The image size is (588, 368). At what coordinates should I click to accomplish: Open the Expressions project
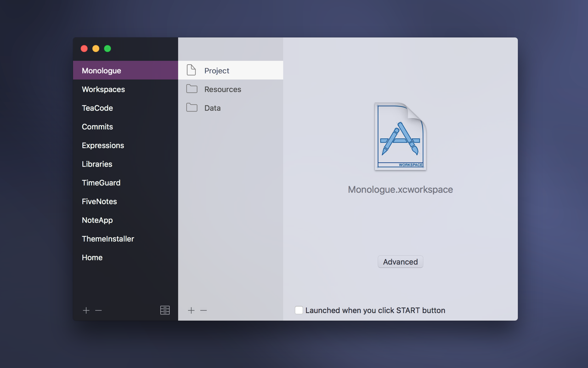pos(102,145)
